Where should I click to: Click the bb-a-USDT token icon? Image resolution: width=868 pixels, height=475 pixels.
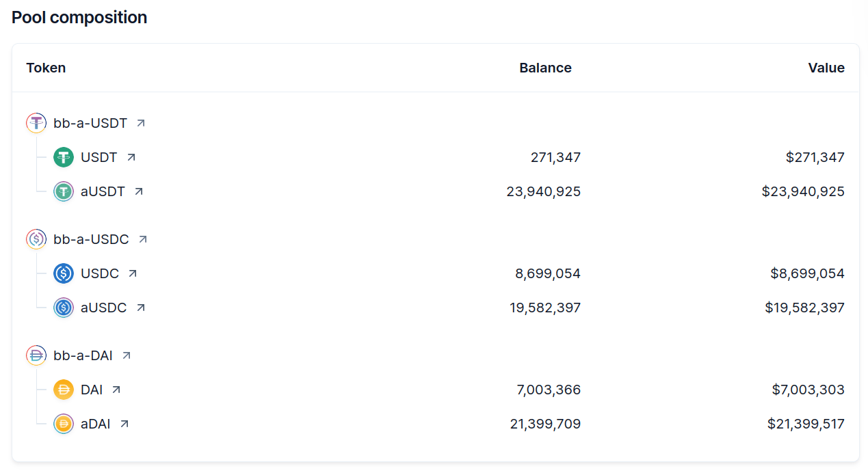point(36,123)
